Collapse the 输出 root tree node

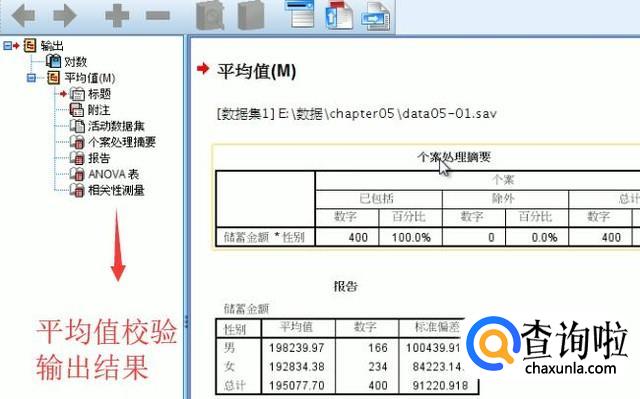click(x=7, y=46)
